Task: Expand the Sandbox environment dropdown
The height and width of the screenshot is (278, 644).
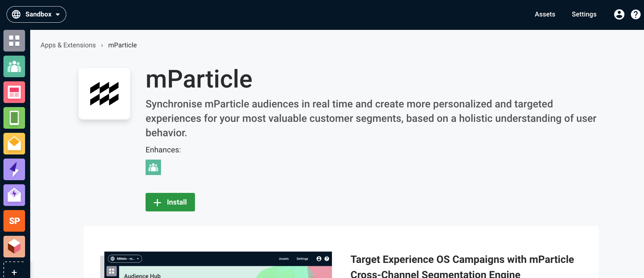Action: click(36, 14)
